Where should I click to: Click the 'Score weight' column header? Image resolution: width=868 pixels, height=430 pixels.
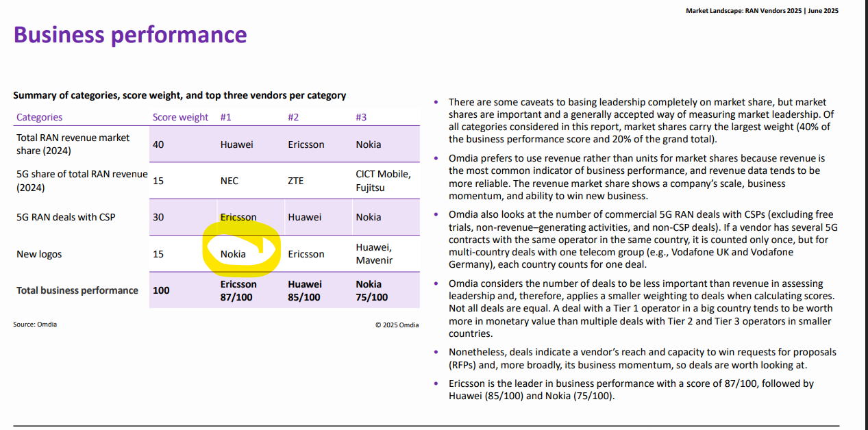point(180,117)
